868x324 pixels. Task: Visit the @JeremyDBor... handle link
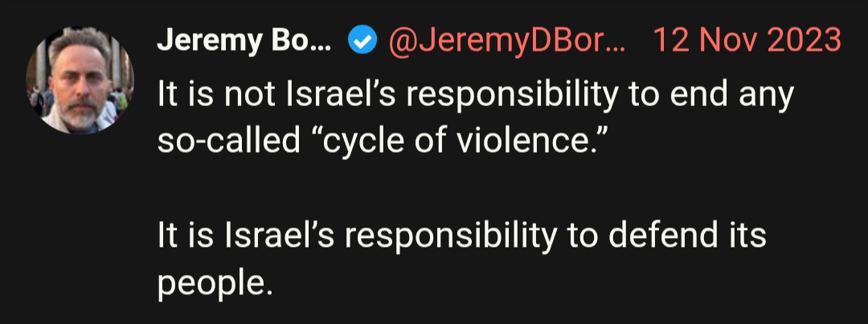[506, 41]
